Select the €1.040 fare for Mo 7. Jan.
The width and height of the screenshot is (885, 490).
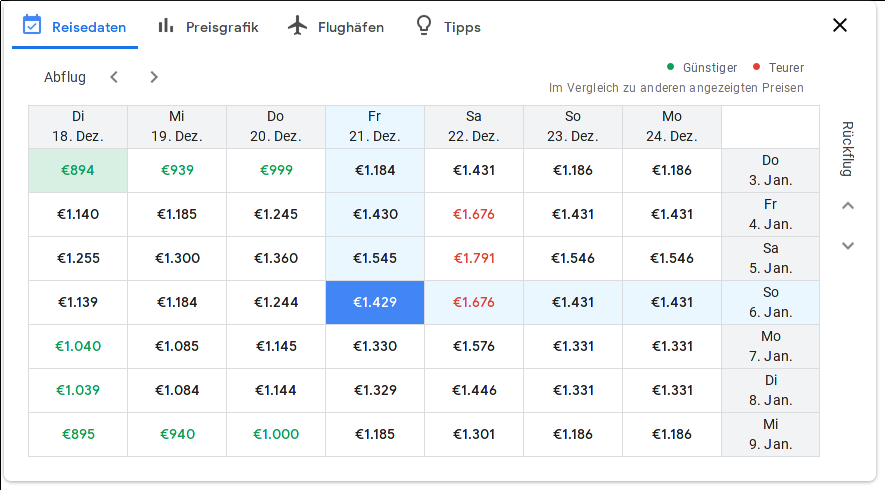(x=78, y=347)
